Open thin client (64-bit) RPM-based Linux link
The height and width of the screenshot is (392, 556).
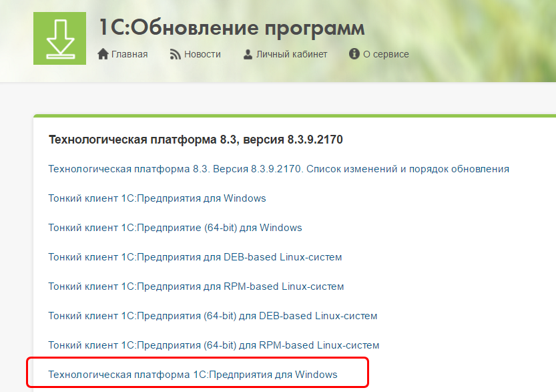point(214,345)
